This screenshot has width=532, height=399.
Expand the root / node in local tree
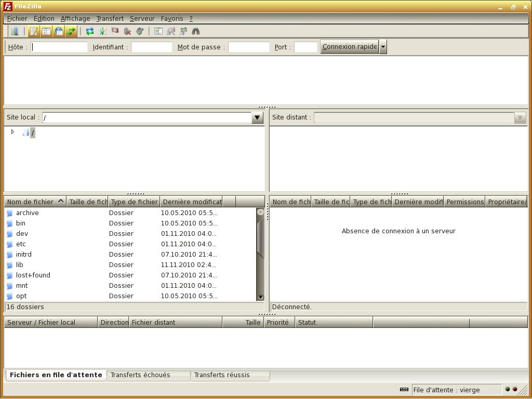click(x=12, y=131)
